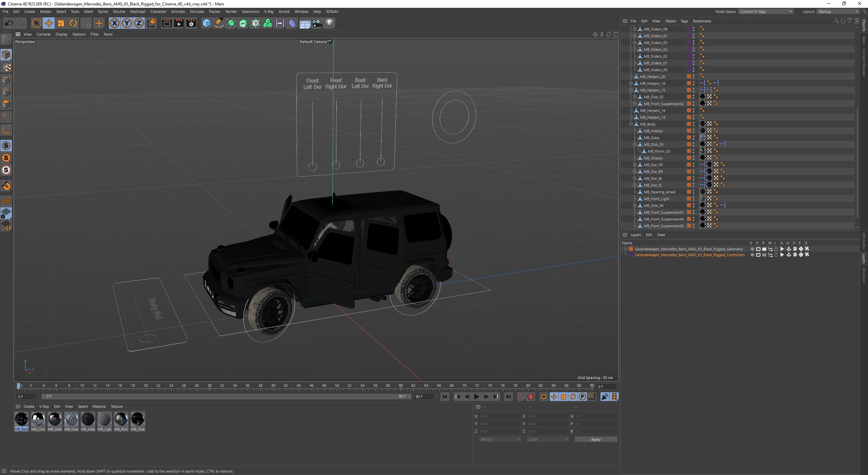
Task: Click the Scale tool icon
Action: point(61,23)
